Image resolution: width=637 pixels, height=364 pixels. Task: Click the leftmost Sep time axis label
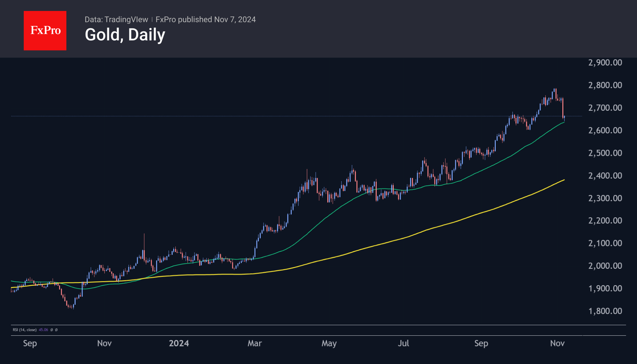(x=30, y=343)
